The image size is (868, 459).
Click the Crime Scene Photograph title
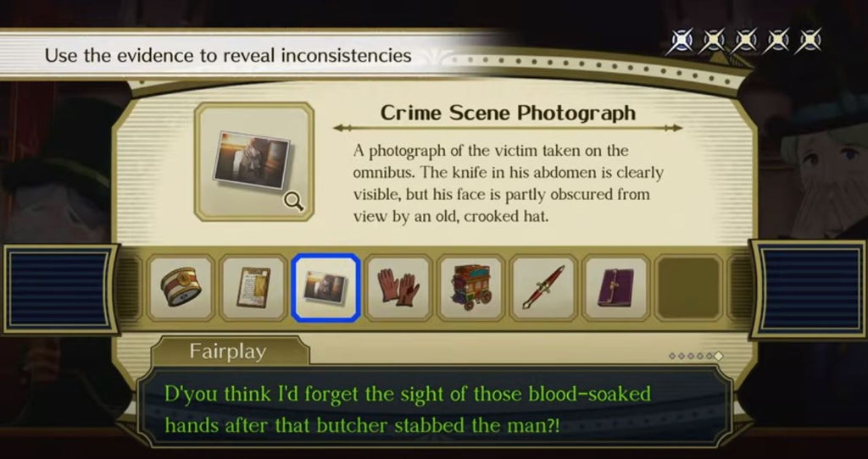pos(508,113)
